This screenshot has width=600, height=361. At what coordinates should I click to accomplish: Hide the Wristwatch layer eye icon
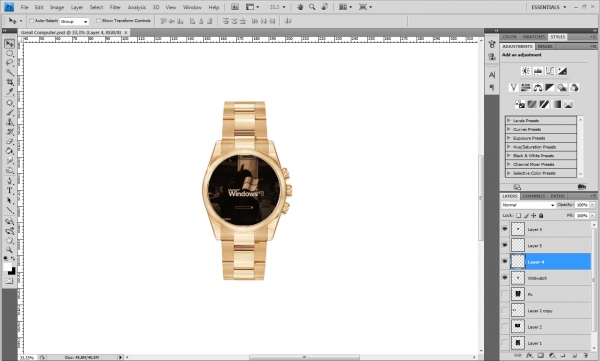click(x=505, y=278)
